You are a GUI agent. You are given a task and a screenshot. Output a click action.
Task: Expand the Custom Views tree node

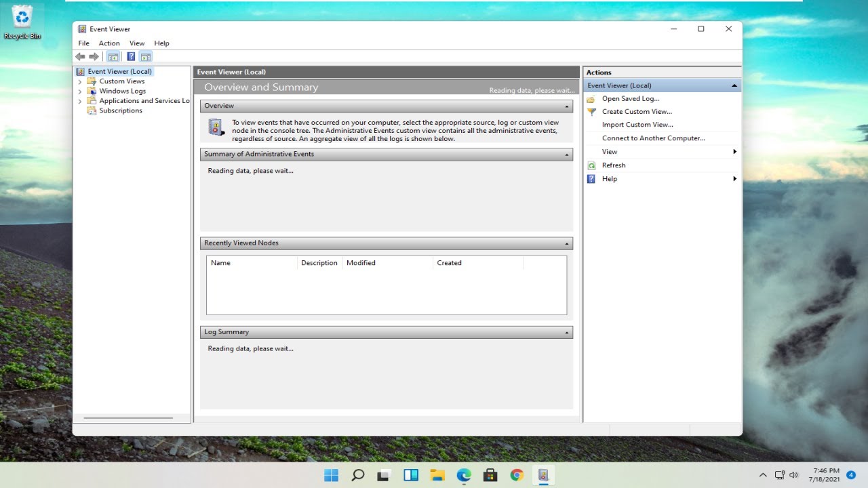(x=80, y=81)
